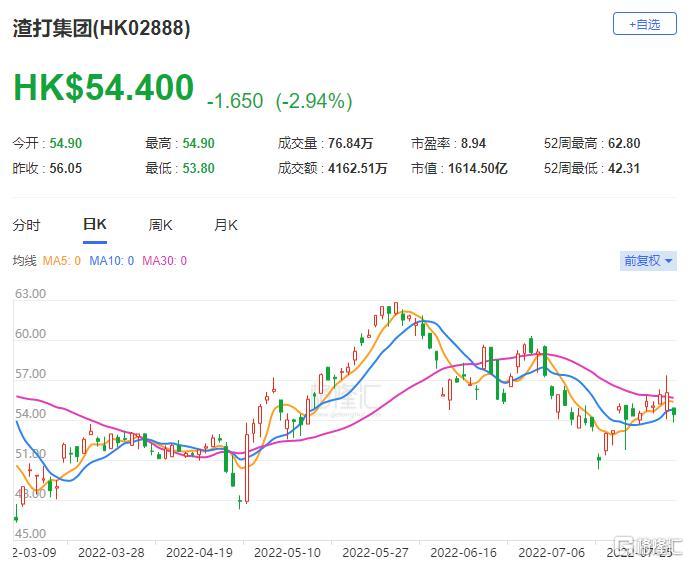Image resolution: width=689 pixels, height=563 pixels.
Task: Click the change value -1.650
Action: click(235, 101)
